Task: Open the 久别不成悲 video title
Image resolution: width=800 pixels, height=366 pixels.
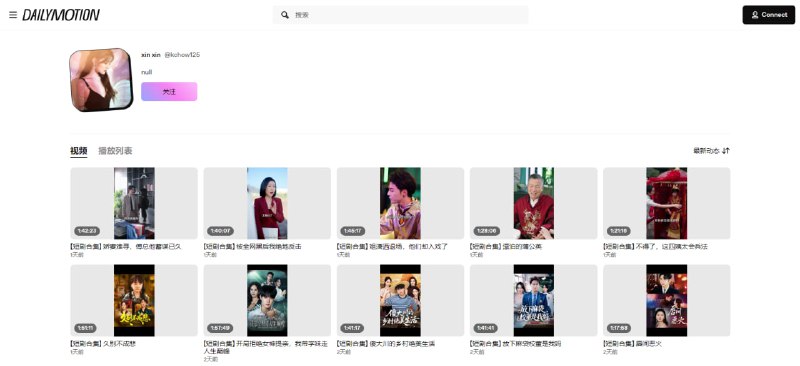Action: [x=103, y=344]
